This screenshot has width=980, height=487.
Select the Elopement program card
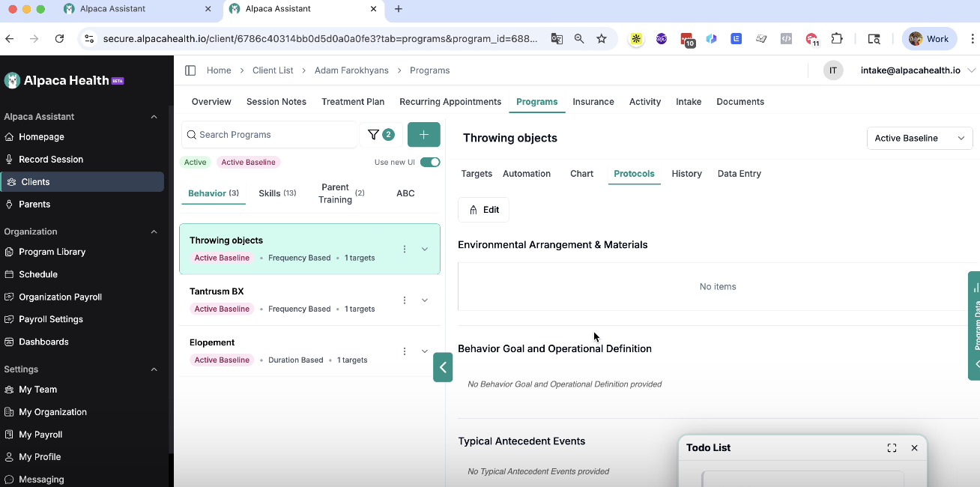[309, 351]
